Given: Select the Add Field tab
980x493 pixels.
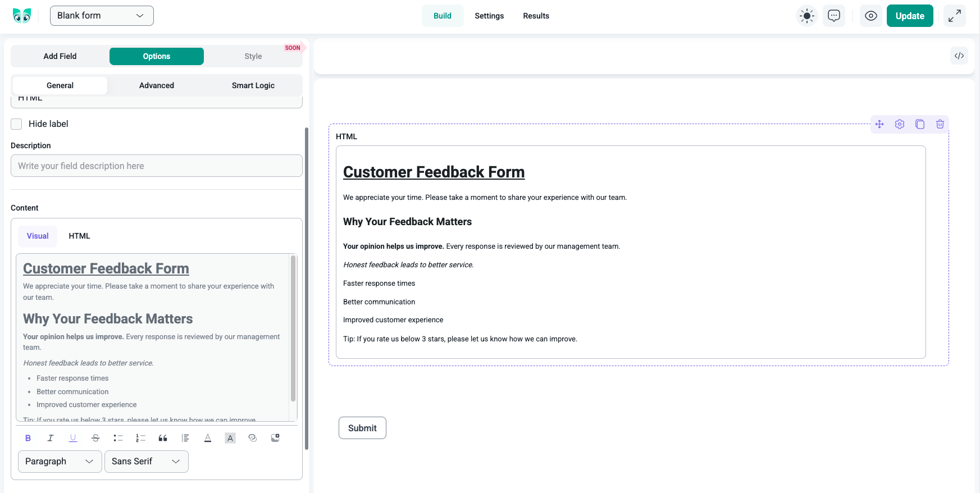Looking at the screenshot, I should [60, 56].
